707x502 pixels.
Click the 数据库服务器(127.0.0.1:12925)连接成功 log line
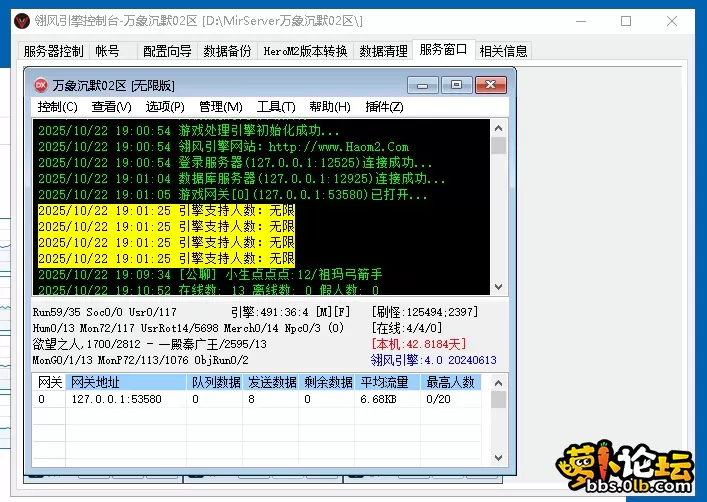[242, 179]
